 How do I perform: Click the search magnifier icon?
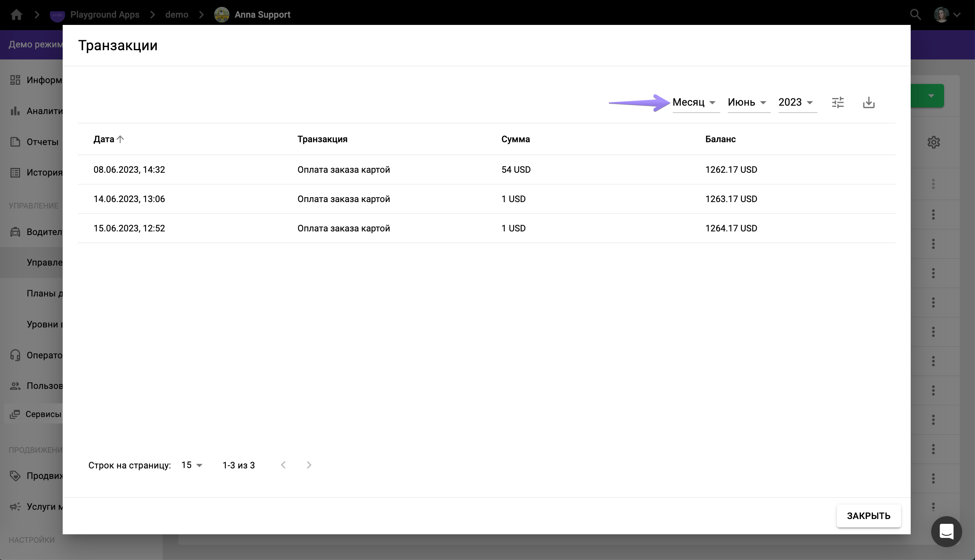(915, 15)
